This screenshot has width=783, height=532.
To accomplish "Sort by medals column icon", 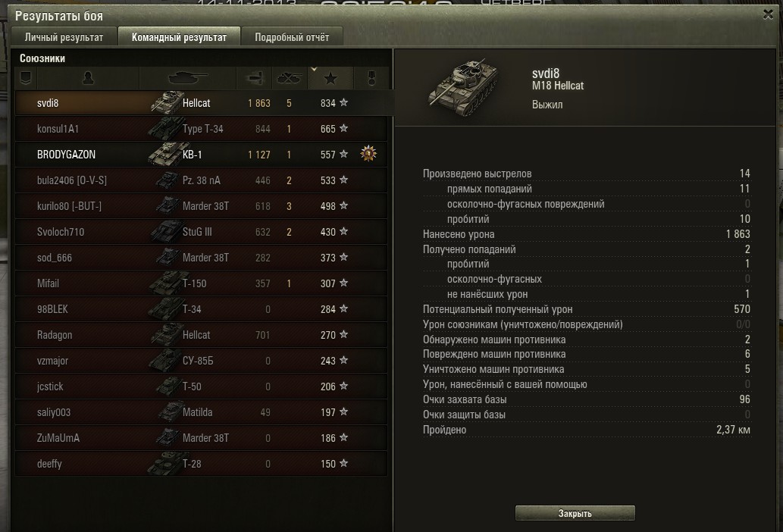I will [371, 78].
